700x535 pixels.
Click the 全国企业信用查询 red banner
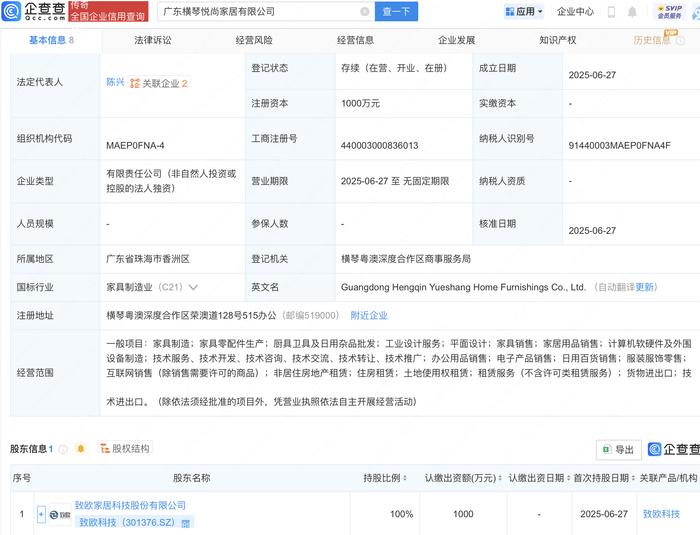click(108, 12)
